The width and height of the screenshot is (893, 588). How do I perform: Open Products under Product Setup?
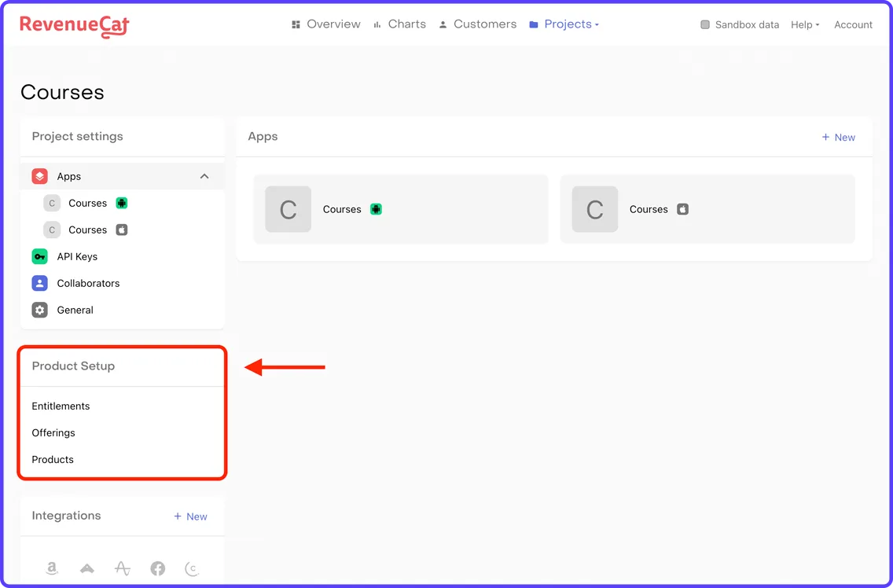coord(53,460)
